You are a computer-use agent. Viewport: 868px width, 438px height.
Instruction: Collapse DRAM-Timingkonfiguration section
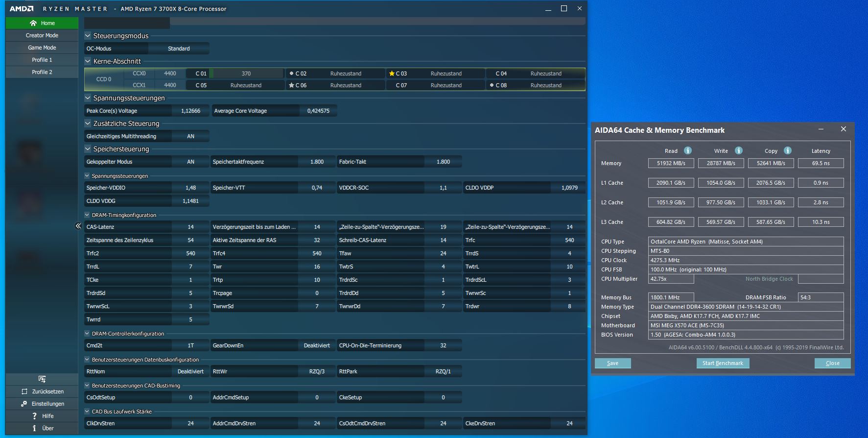tap(87, 215)
